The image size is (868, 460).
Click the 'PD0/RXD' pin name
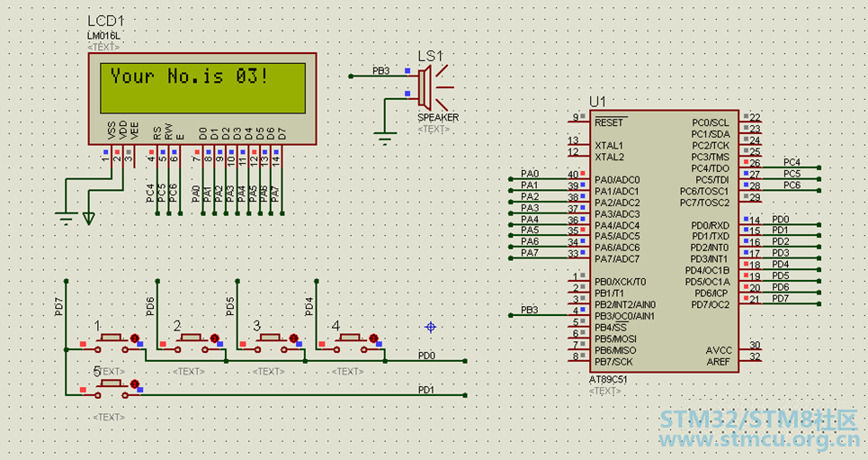point(711,226)
